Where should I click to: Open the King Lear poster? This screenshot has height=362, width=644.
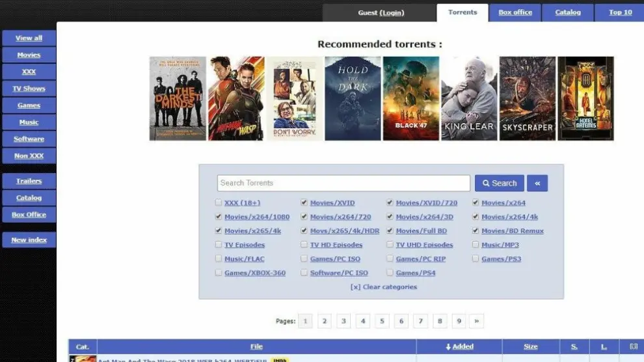[x=469, y=98]
